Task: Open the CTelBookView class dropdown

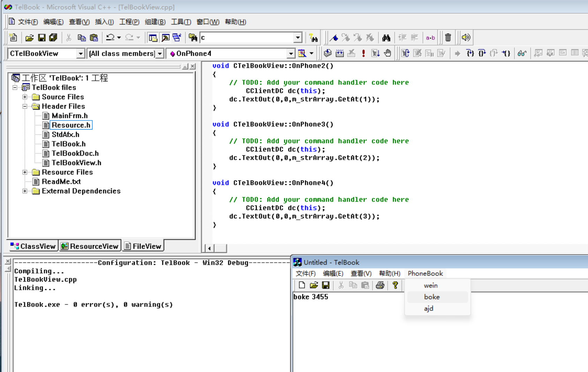Action: 81,54
